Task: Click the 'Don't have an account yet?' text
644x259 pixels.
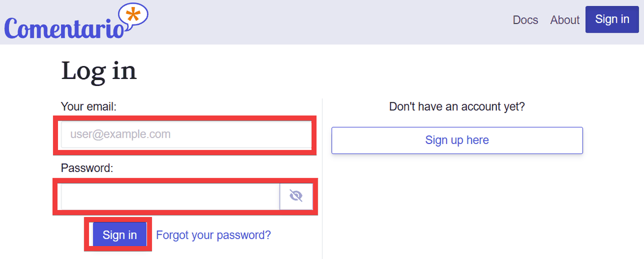Action: coord(457,106)
